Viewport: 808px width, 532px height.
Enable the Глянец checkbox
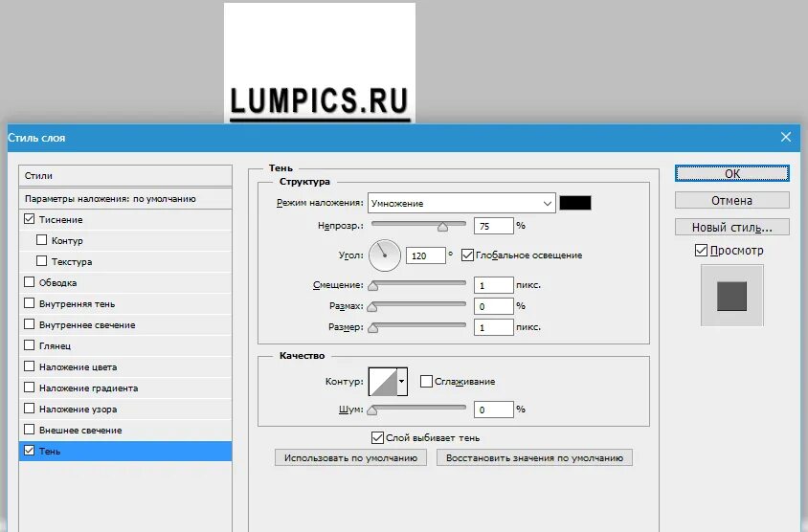coord(30,345)
